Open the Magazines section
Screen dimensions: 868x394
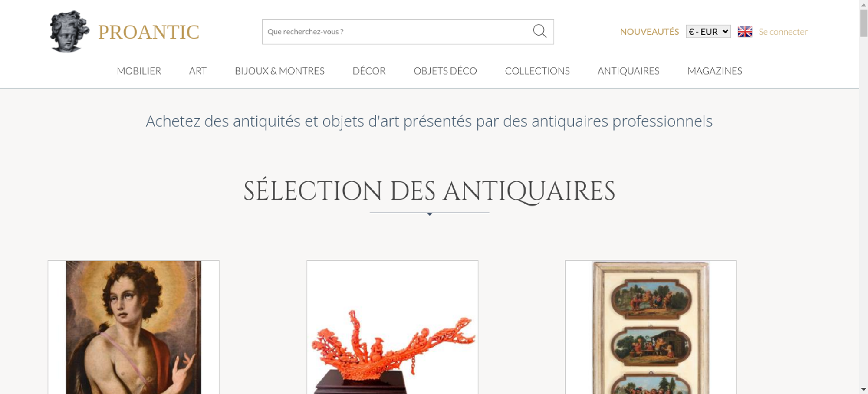click(715, 71)
